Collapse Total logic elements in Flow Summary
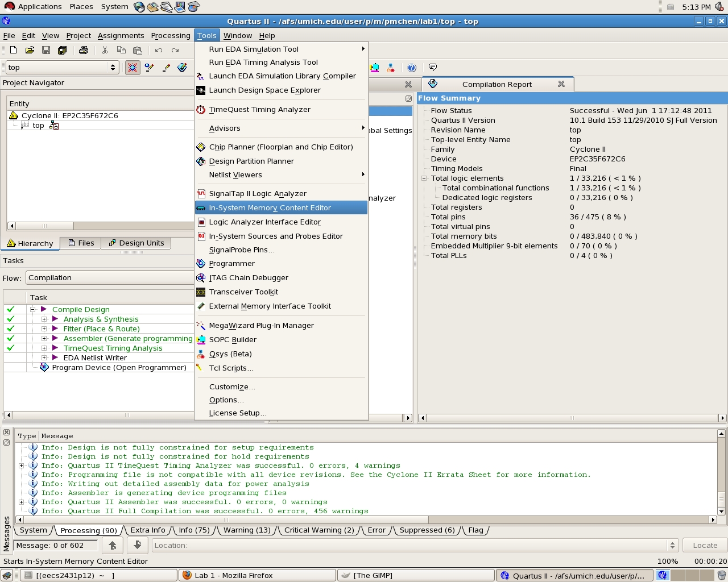Screen dimensions: 728x582 (x=424, y=178)
